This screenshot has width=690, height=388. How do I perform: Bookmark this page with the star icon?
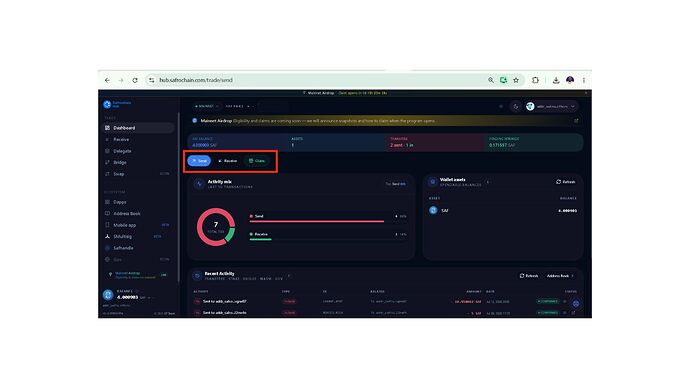coord(516,80)
